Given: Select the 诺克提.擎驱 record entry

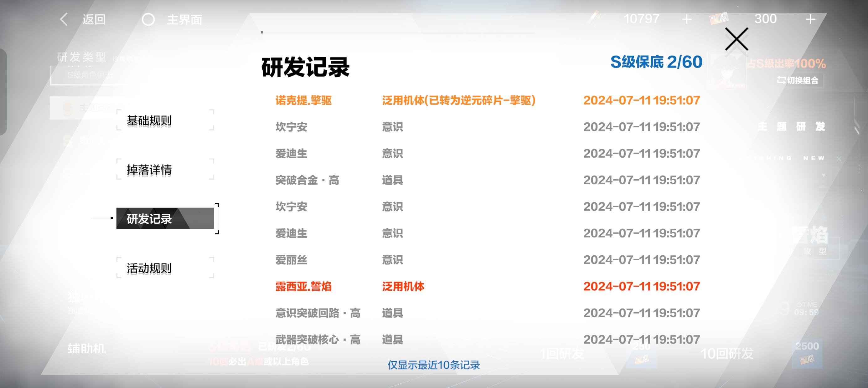Looking at the screenshot, I should tap(488, 100).
